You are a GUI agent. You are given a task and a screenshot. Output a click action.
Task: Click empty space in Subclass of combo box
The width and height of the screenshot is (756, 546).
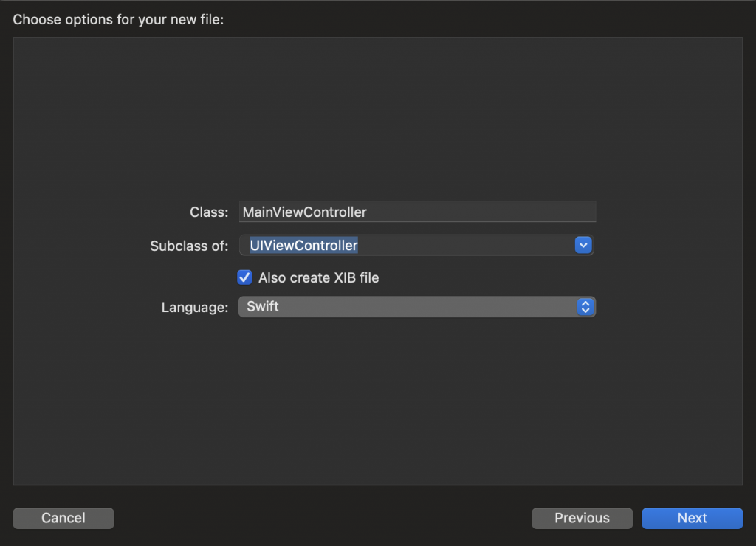pos(465,246)
